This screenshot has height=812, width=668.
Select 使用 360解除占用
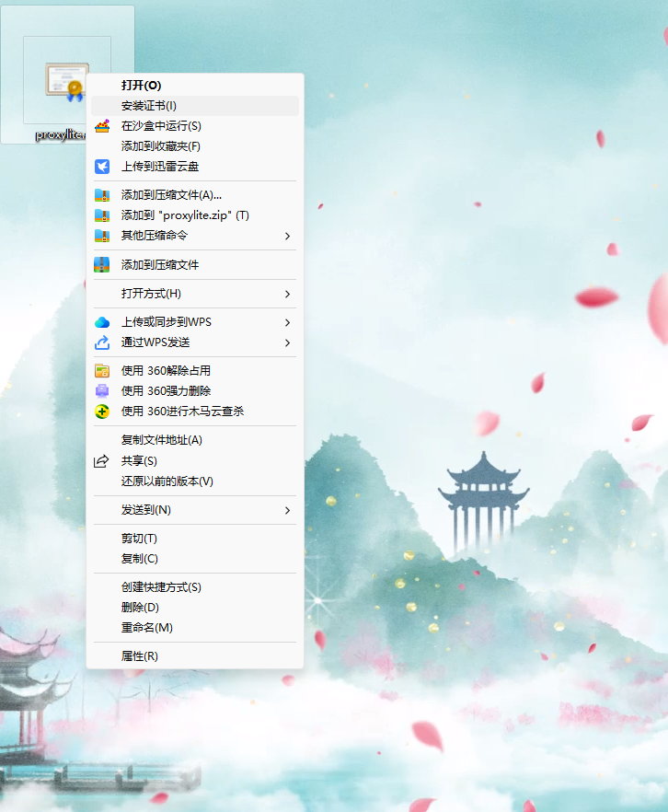tap(194, 371)
